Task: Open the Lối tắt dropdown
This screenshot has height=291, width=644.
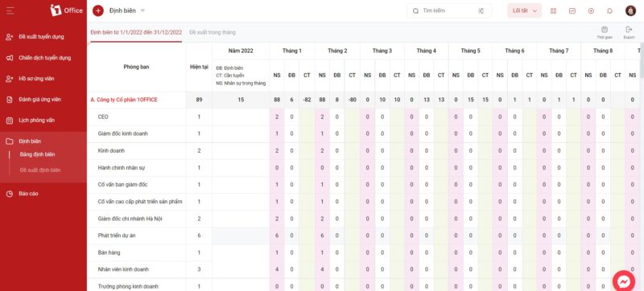Action: tap(525, 11)
